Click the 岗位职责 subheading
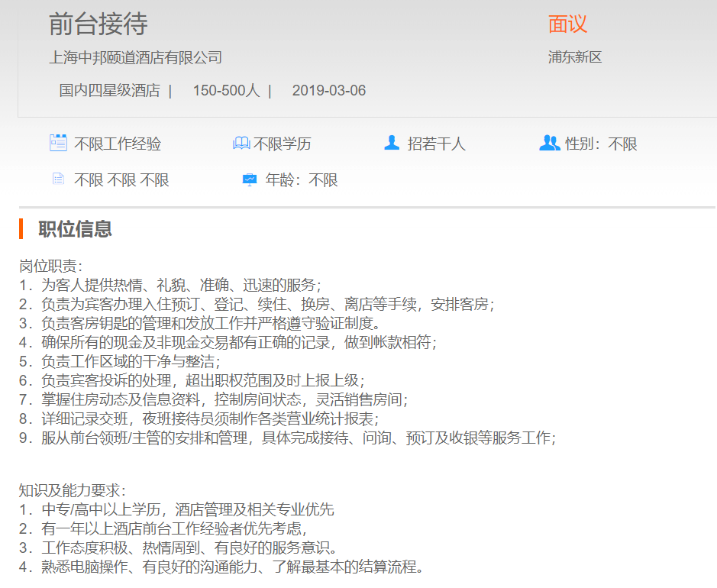 50,266
